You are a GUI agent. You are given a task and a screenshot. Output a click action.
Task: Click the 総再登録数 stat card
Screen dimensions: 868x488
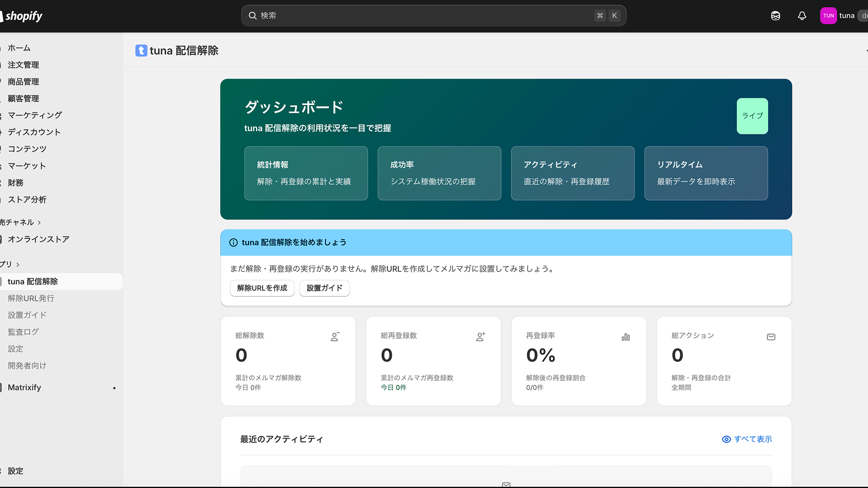tap(433, 361)
